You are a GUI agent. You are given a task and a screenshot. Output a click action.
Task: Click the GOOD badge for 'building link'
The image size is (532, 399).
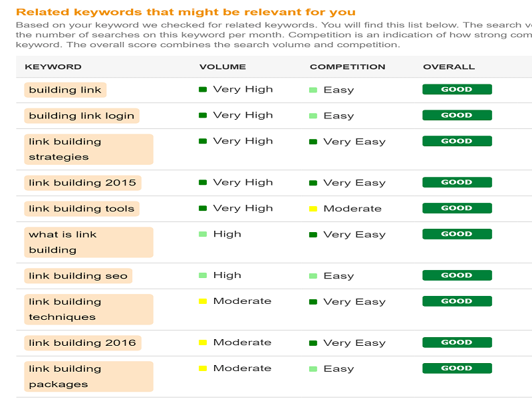pyautogui.click(x=457, y=89)
